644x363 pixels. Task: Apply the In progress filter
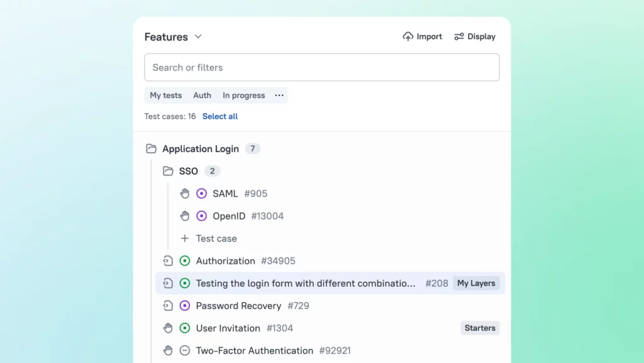243,95
